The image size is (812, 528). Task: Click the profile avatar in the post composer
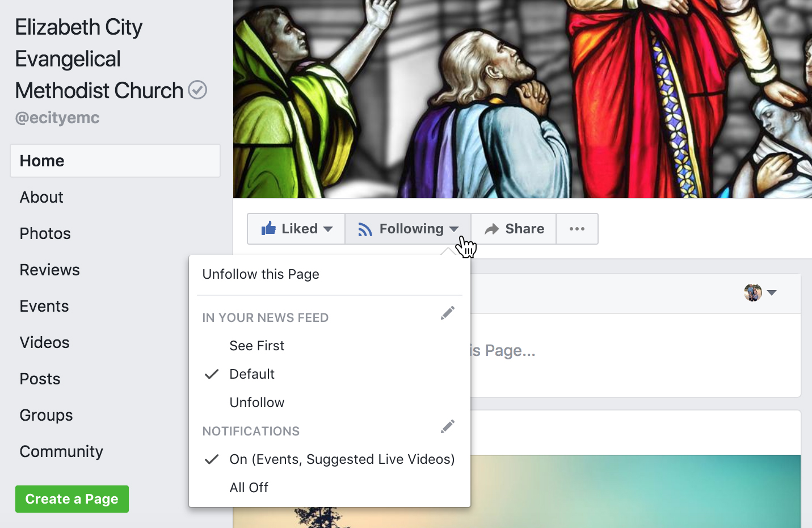click(753, 292)
